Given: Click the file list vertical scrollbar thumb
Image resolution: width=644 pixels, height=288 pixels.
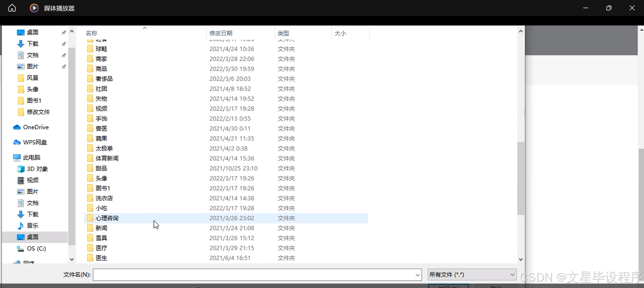Looking at the screenshot, I should point(521,178).
